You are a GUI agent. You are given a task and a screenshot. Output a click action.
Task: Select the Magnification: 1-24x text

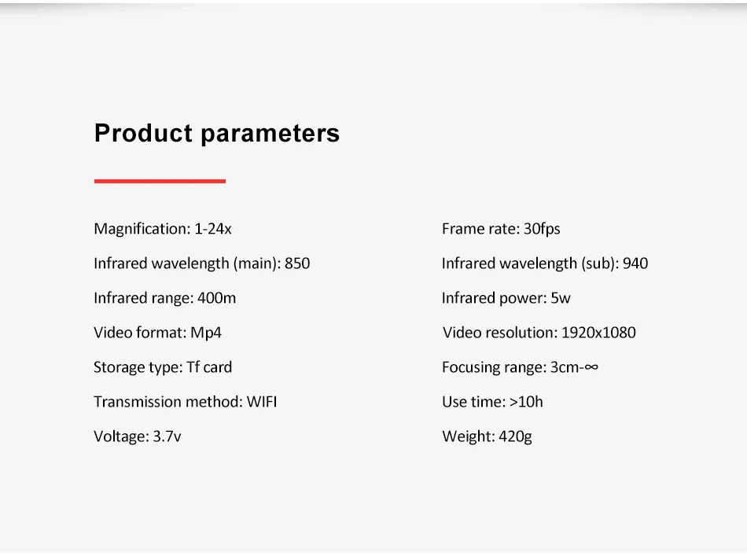163,229
